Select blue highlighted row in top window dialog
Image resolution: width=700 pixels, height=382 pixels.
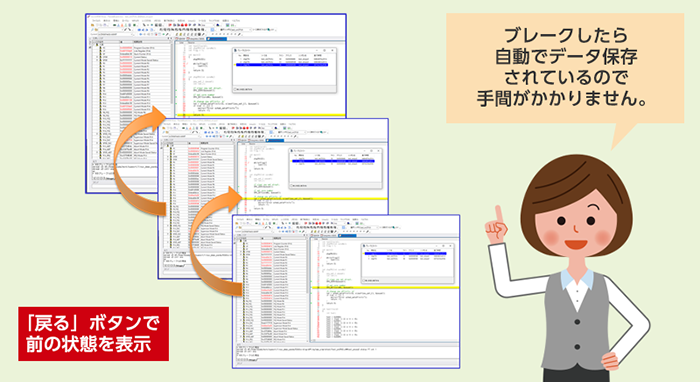282,65
